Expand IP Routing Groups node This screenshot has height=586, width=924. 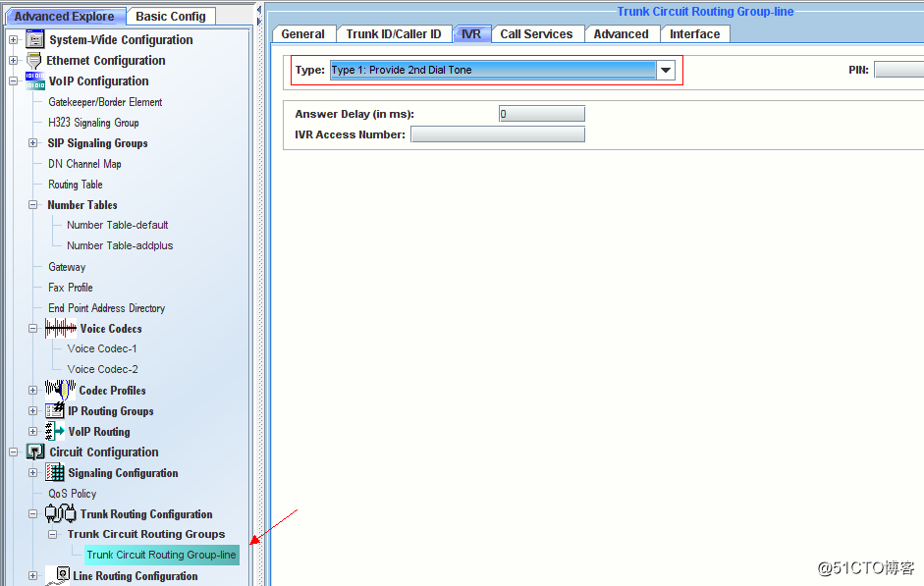click(33, 411)
